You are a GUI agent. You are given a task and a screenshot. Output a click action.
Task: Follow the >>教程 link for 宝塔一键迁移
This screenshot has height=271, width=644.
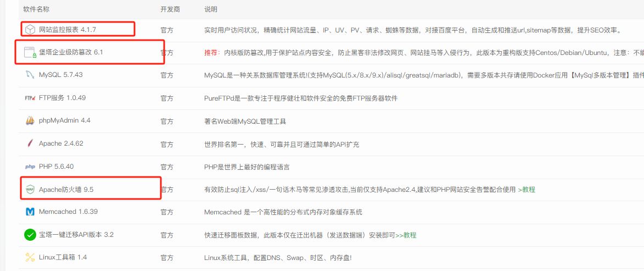pyautogui.click(x=406, y=235)
